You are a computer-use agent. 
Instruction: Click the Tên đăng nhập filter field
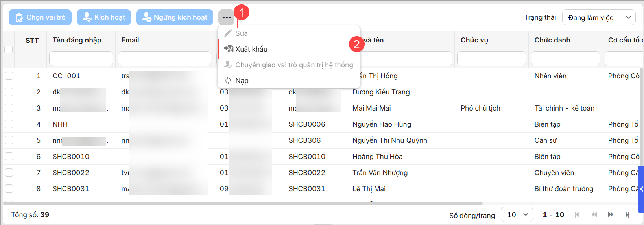click(x=81, y=59)
